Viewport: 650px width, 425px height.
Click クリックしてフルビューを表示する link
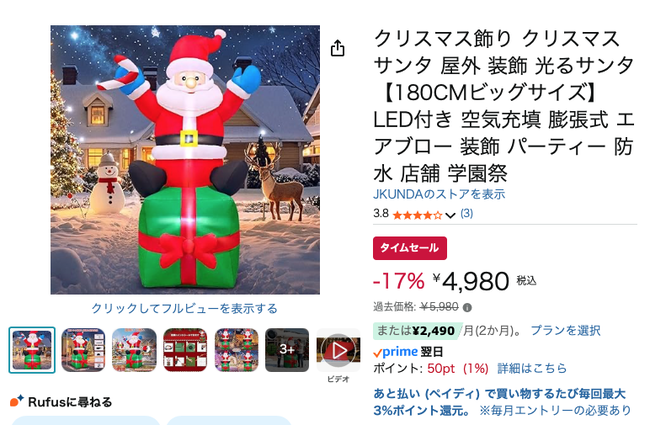[x=184, y=308]
